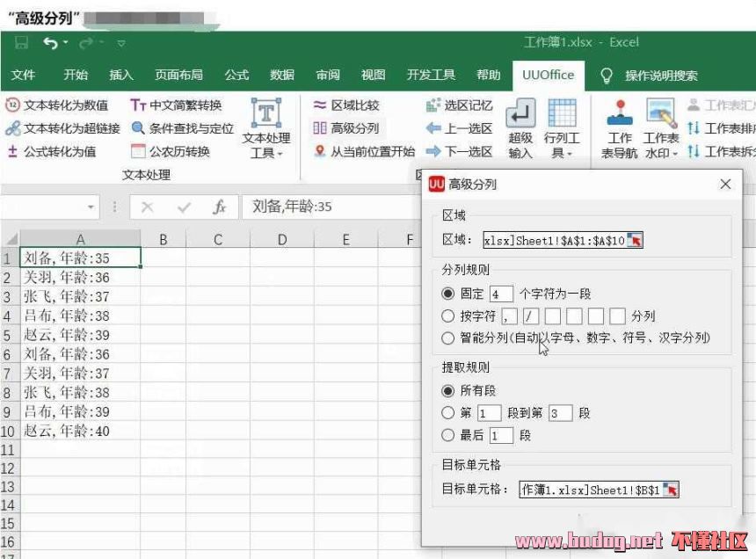
Task: Select the 按字符 分列 radio option
Action: (x=448, y=316)
